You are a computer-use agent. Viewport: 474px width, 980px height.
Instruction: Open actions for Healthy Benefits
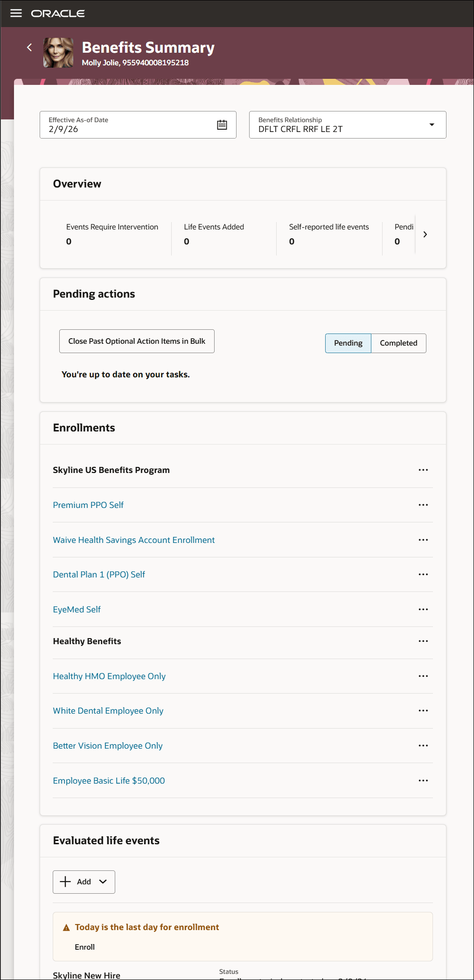(423, 641)
